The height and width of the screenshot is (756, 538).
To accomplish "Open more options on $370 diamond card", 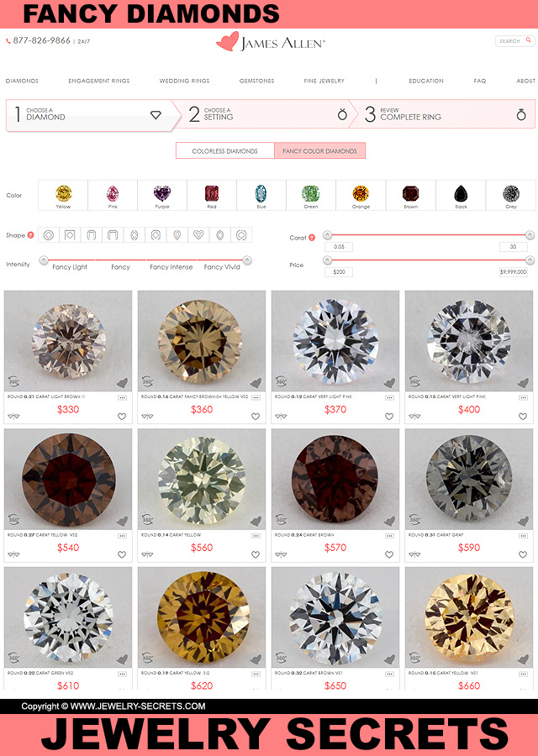I will click(389, 398).
